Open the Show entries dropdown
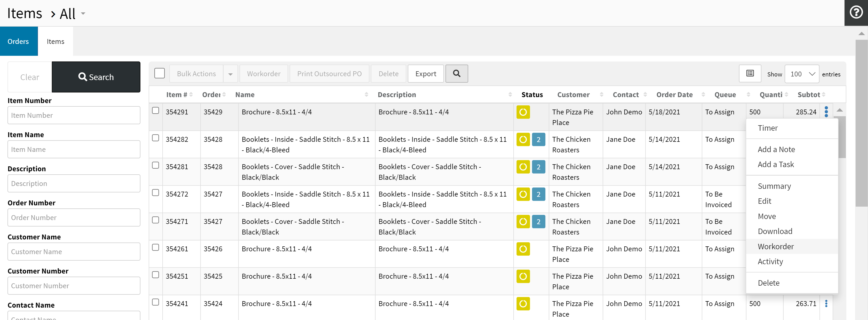 [x=802, y=74]
